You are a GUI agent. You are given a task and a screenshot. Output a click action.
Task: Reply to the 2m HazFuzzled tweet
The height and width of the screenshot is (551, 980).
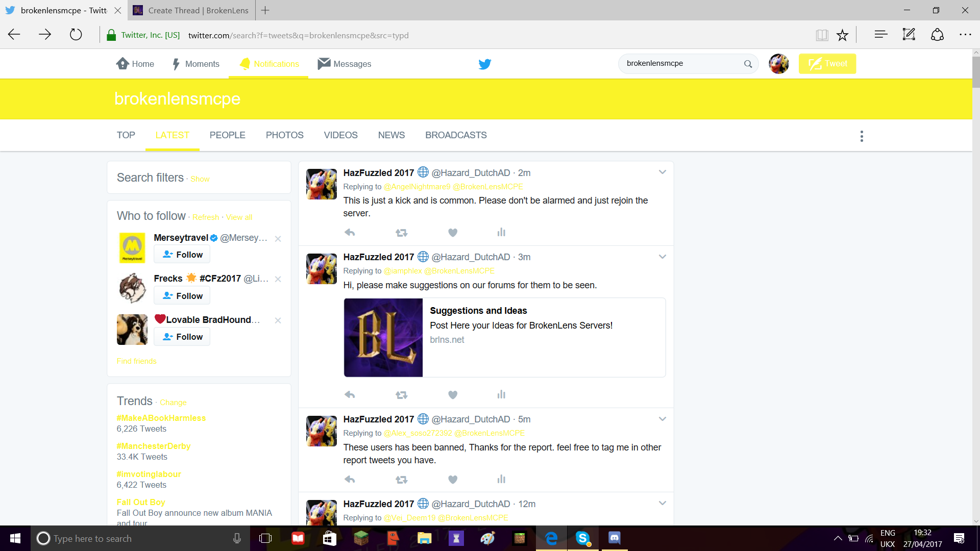[x=350, y=233]
